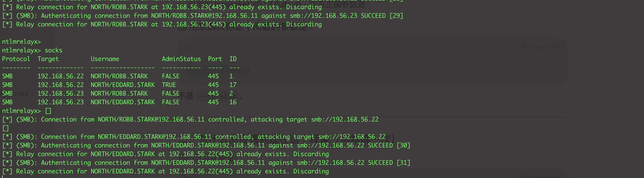Select the Target column header
644x178 pixels.
48,59
